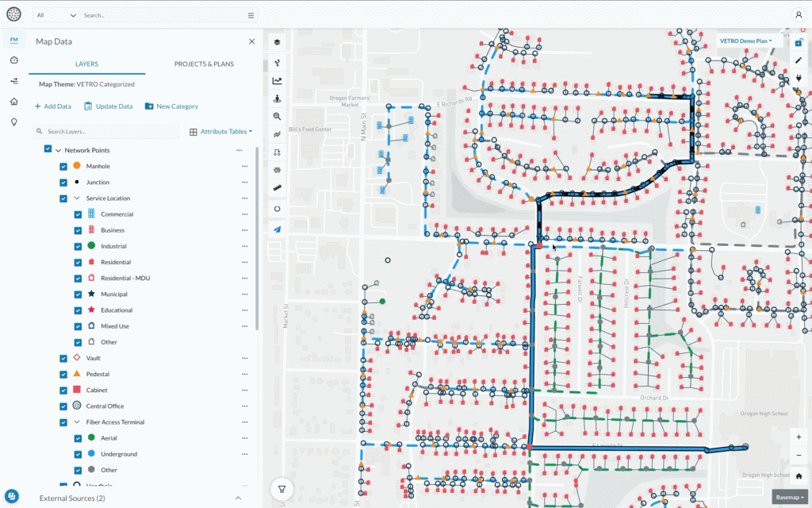Open the double-zigzag line tool
The width and height of the screenshot is (812, 508).
point(277,134)
